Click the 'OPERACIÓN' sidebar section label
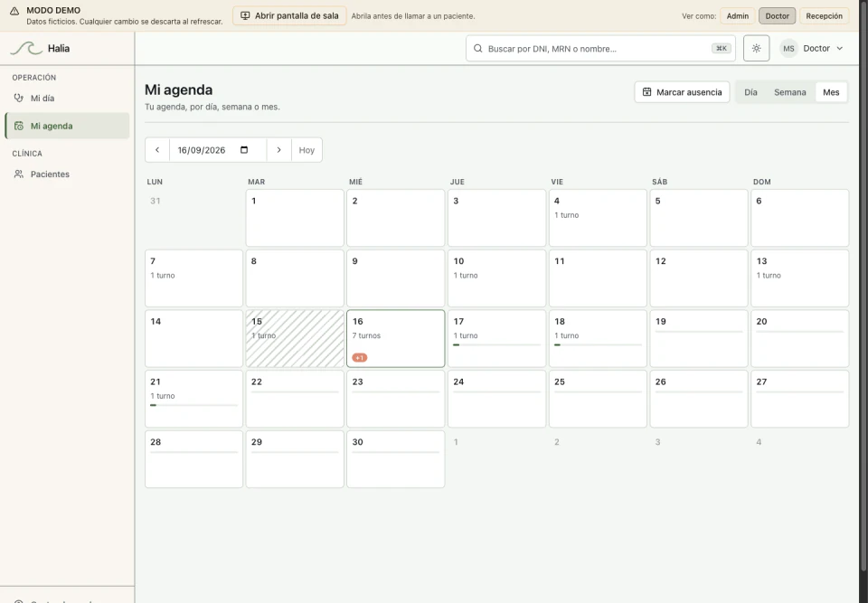868x603 pixels. tap(34, 78)
